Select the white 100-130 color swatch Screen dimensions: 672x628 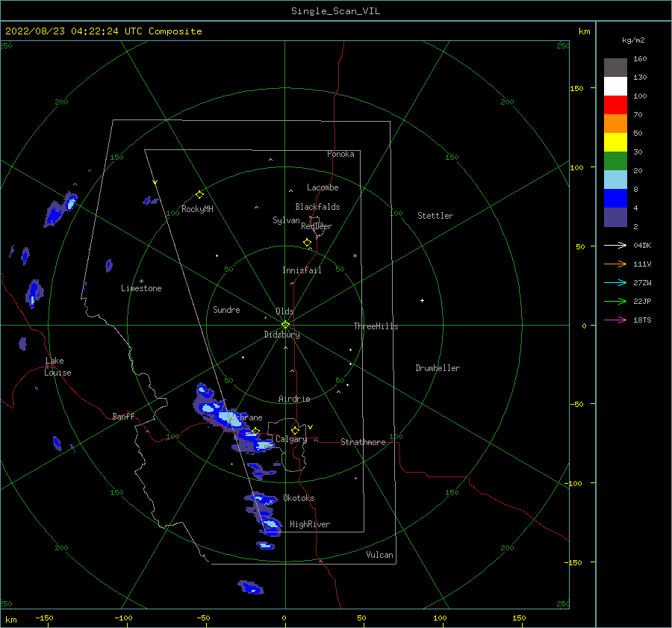[615, 86]
